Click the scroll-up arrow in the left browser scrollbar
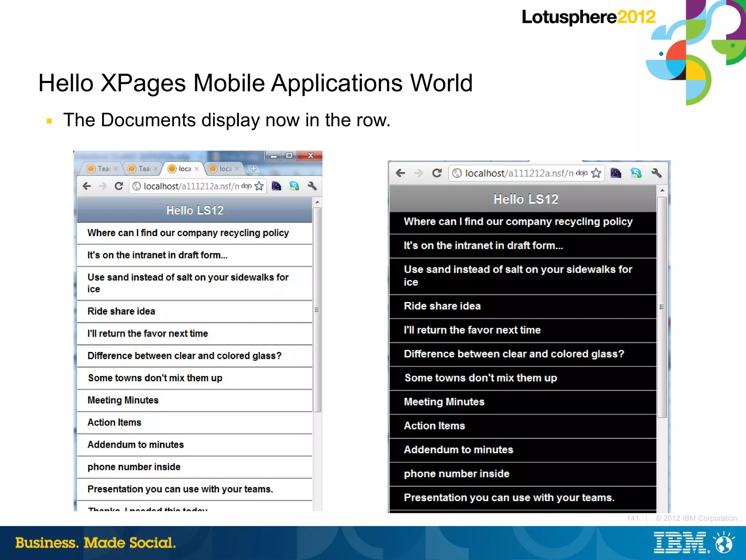The height and width of the screenshot is (560, 746). [x=317, y=202]
